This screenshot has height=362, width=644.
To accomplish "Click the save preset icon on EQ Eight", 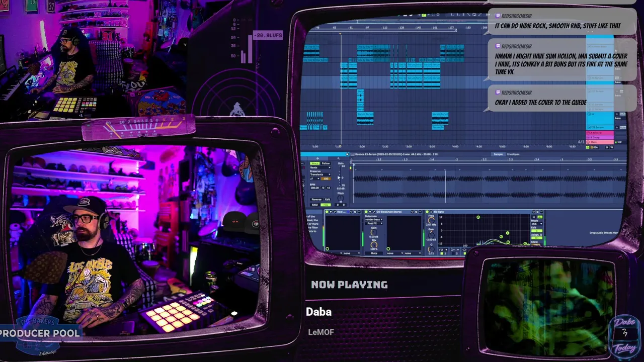I will (x=537, y=212).
